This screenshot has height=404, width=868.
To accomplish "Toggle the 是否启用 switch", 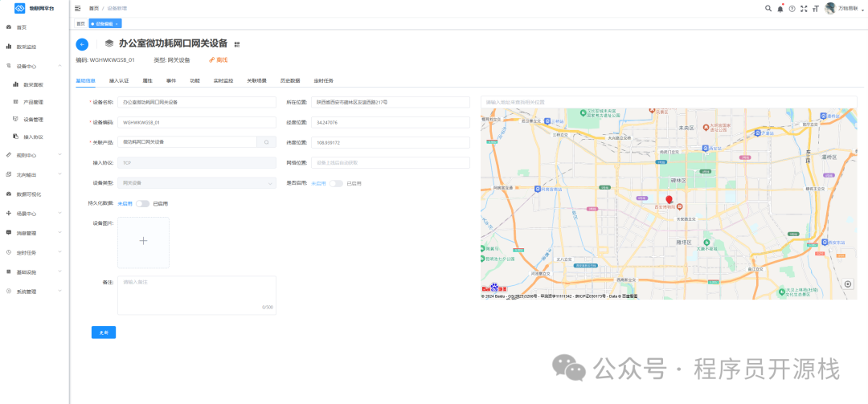I will pos(336,183).
